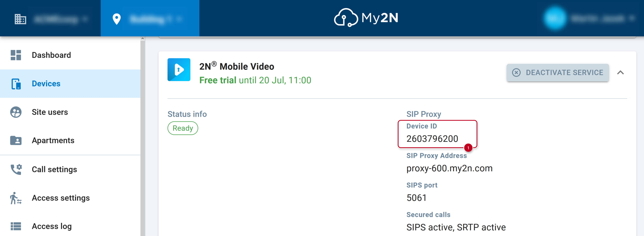The width and height of the screenshot is (644, 236).
Task: Click the 'Device ID' label
Action: click(x=422, y=126)
